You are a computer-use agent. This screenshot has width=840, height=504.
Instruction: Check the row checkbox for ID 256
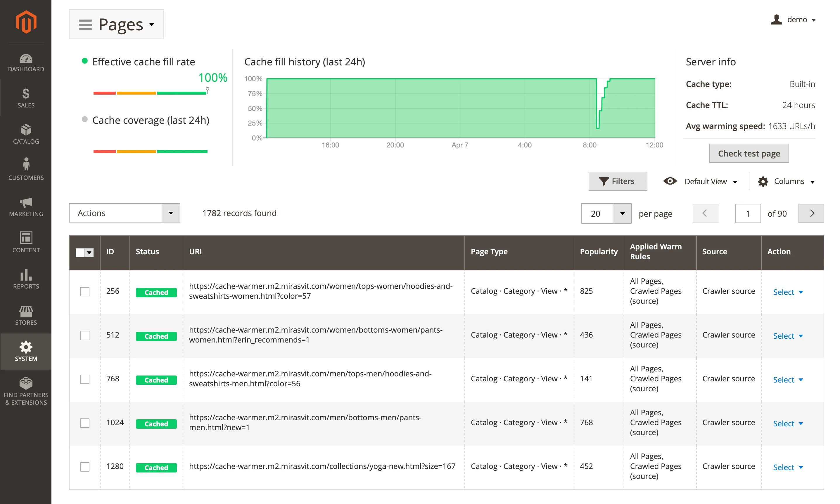(85, 291)
